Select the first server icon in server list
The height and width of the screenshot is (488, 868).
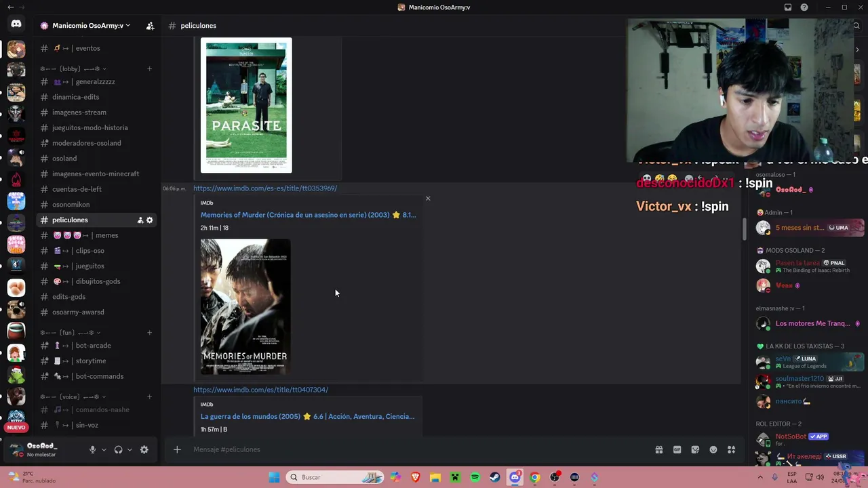coord(16,49)
